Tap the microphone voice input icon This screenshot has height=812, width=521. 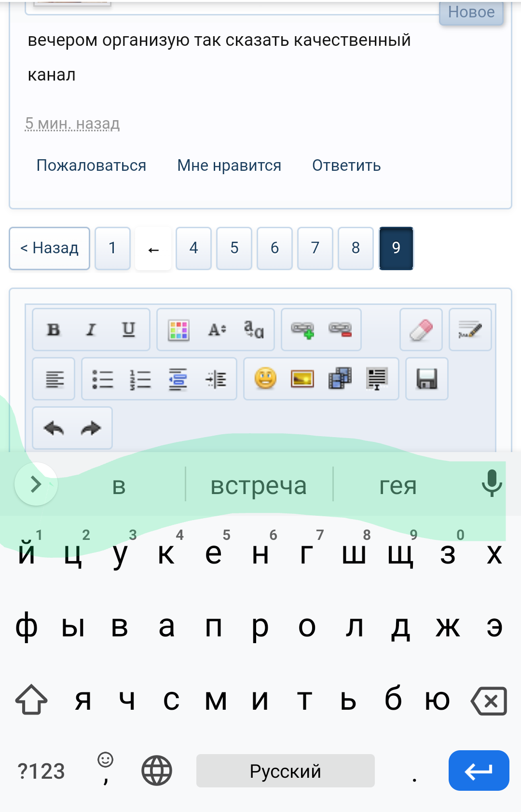[492, 483]
